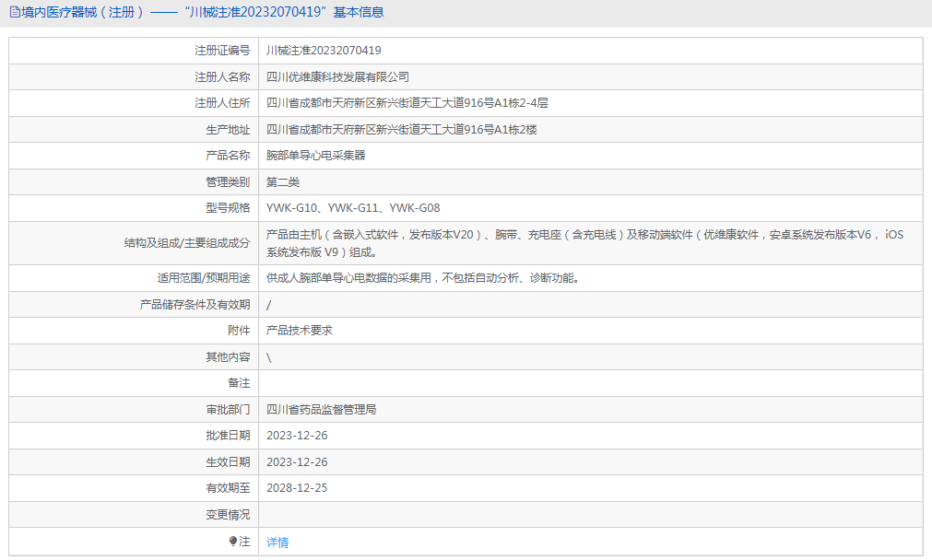The height and width of the screenshot is (560, 932).
Task: Click the 有效期至 label
Action: point(228,488)
